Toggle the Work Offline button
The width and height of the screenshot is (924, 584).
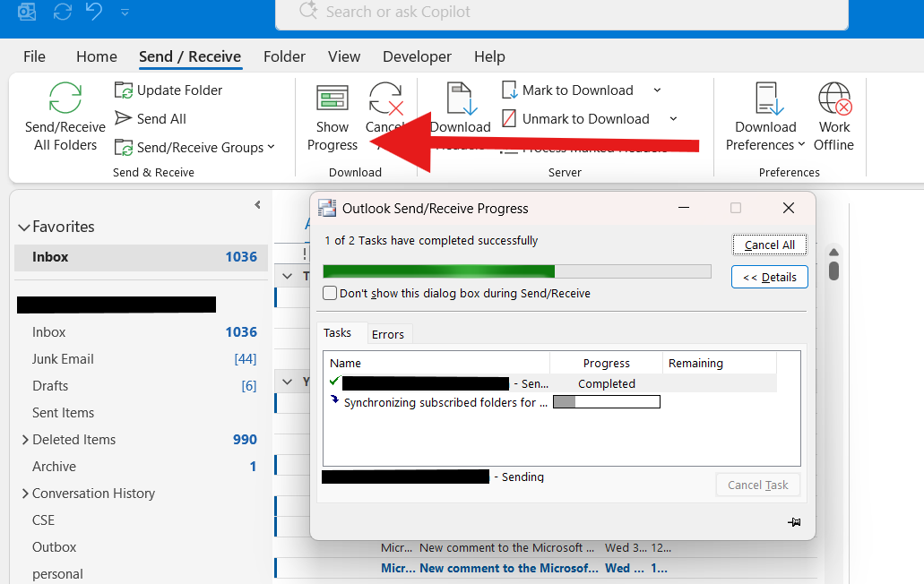tap(833, 117)
